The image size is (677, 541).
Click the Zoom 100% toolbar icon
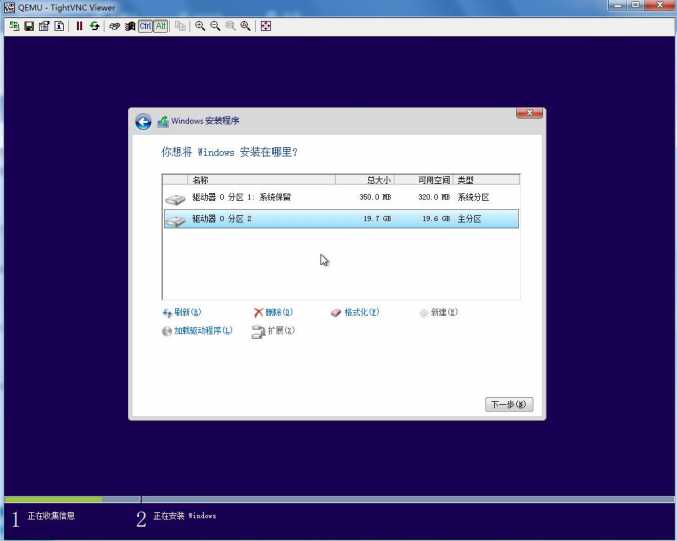[230, 26]
